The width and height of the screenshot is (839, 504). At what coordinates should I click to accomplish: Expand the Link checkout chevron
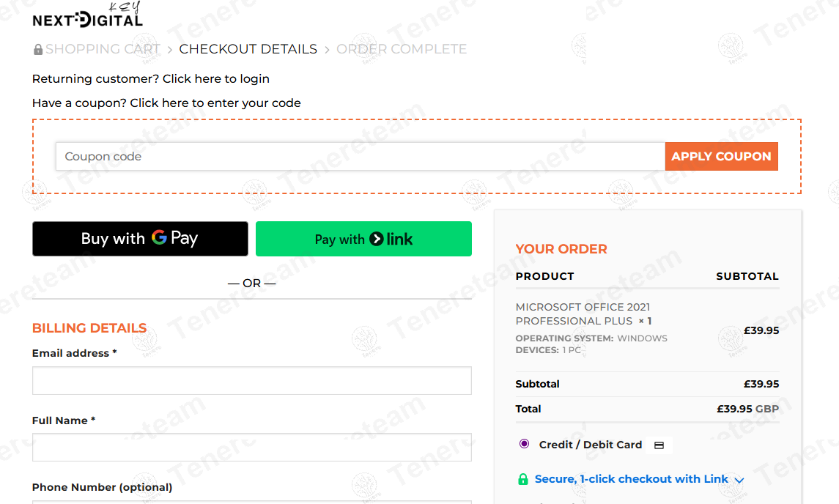click(x=739, y=481)
